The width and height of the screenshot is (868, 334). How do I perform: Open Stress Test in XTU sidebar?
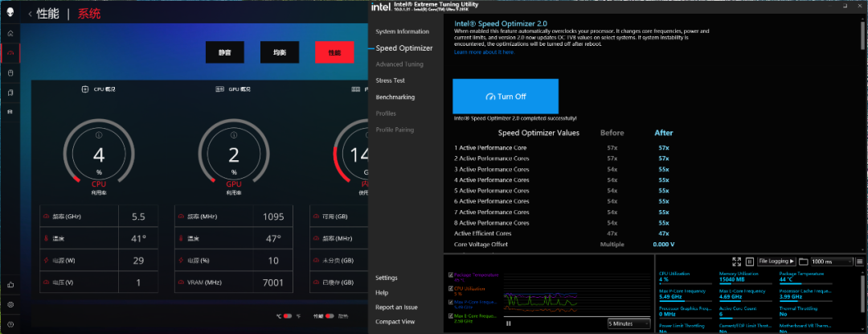391,80
